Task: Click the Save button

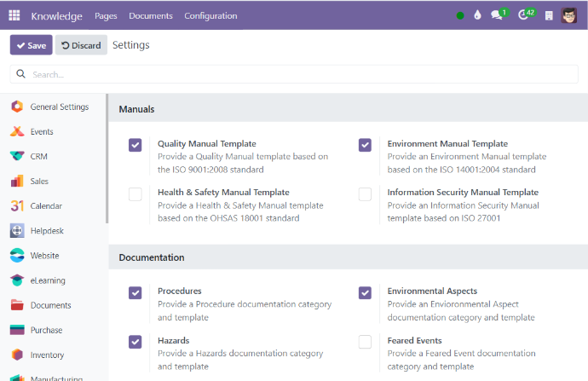Action: point(31,45)
